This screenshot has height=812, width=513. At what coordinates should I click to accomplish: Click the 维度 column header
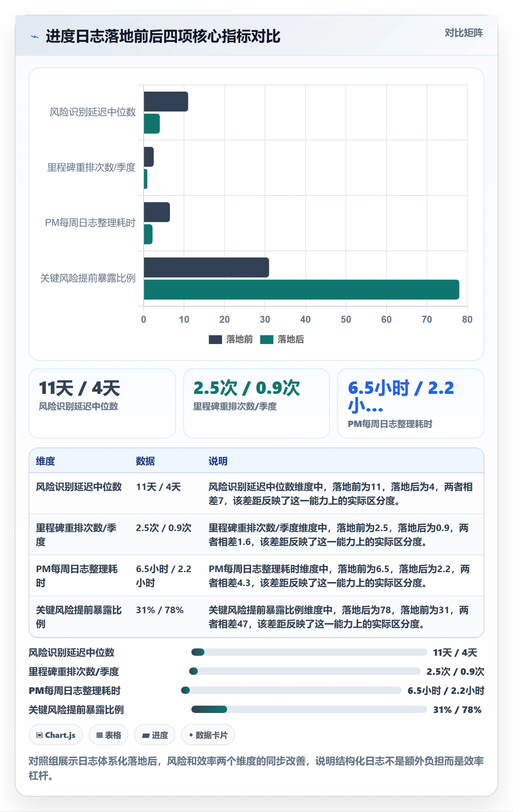pos(45,461)
